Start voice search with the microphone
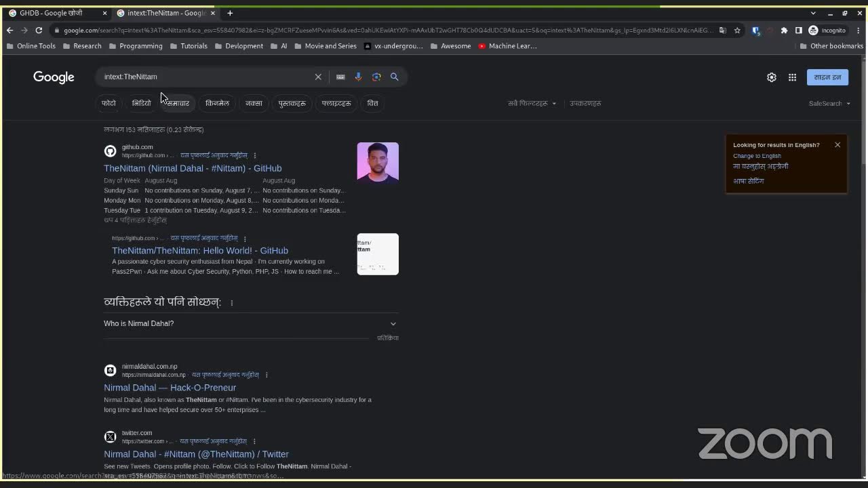Image resolution: width=868 pixels, height=488 pixels. click(x=358, y=77)
